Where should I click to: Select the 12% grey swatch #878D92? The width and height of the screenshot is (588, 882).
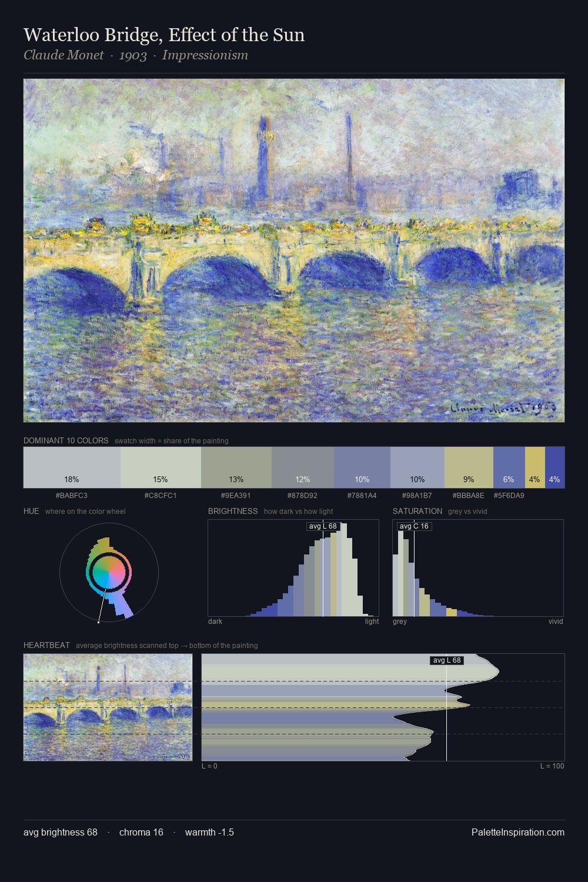coord(303,467)
